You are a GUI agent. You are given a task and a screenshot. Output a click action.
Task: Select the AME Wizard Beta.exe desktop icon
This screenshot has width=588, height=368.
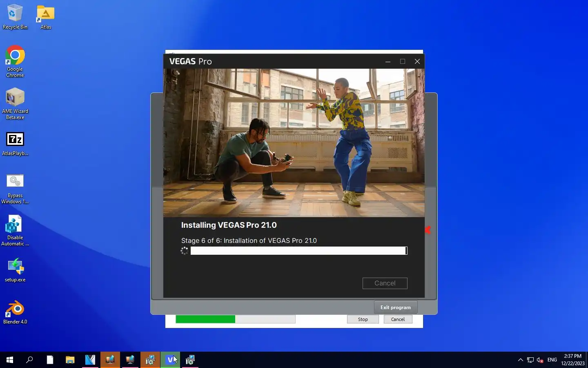tap(15, 104)
